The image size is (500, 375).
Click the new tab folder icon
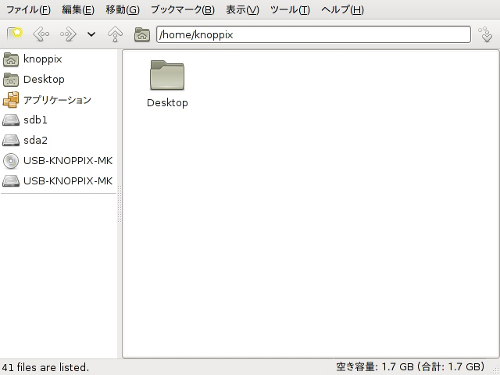[x=14, y=34]
